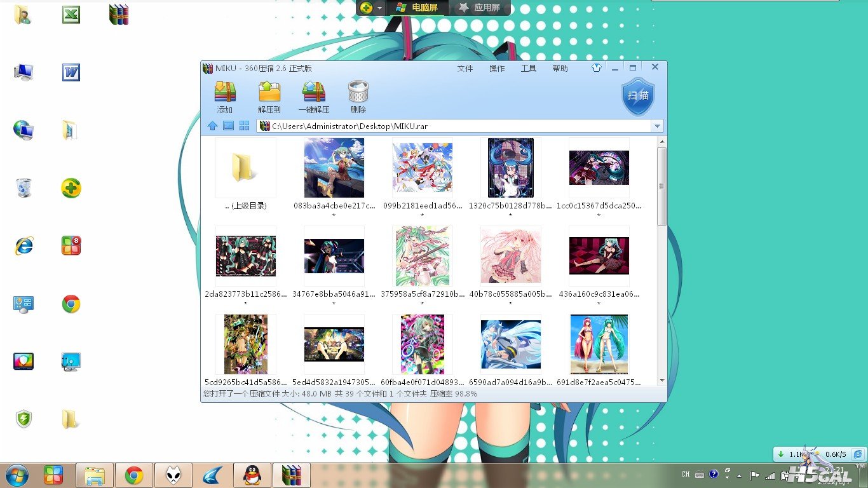Click the scrollbar down arrow in file list
Image resolution: width=868 pixels, height=488 pixels.
[661, 380]
